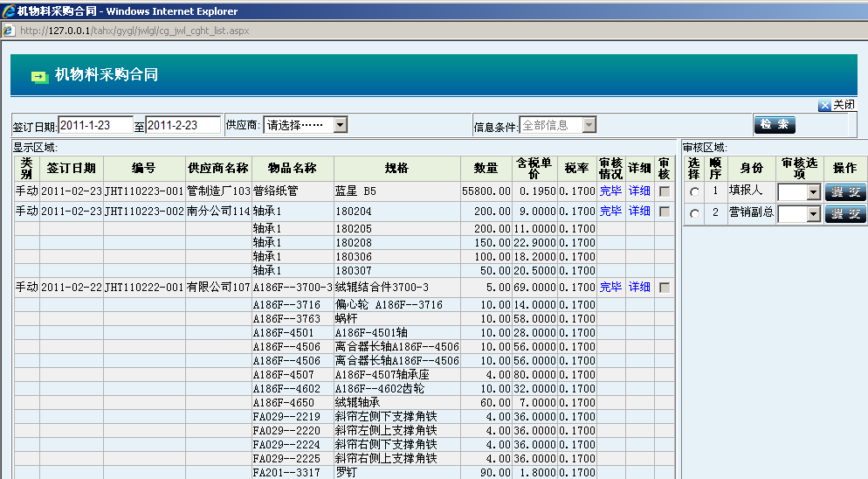Click the 规格 column header
The height and width of the screenshot is (479, 868).
point(397,168)
